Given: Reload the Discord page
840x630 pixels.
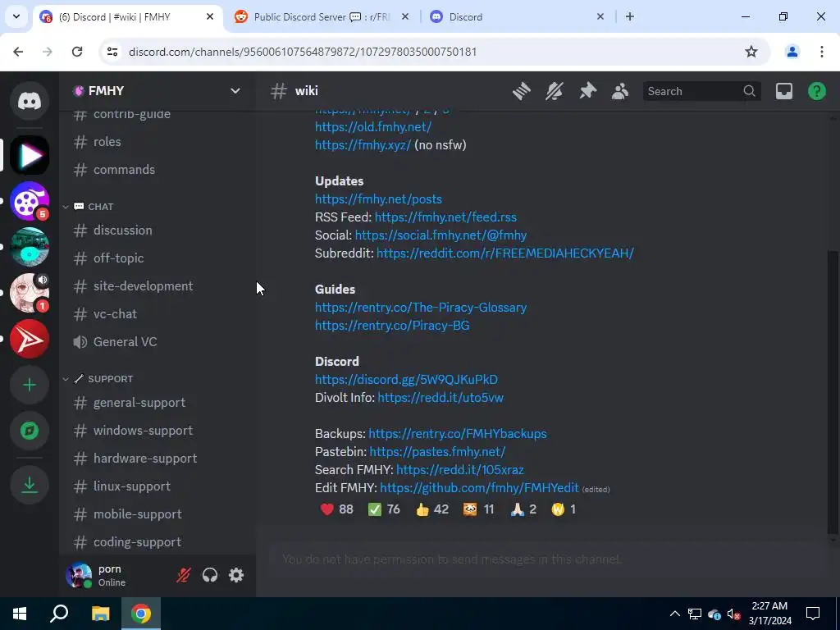Looking at the screenshot, I should [x=77, y=52].
